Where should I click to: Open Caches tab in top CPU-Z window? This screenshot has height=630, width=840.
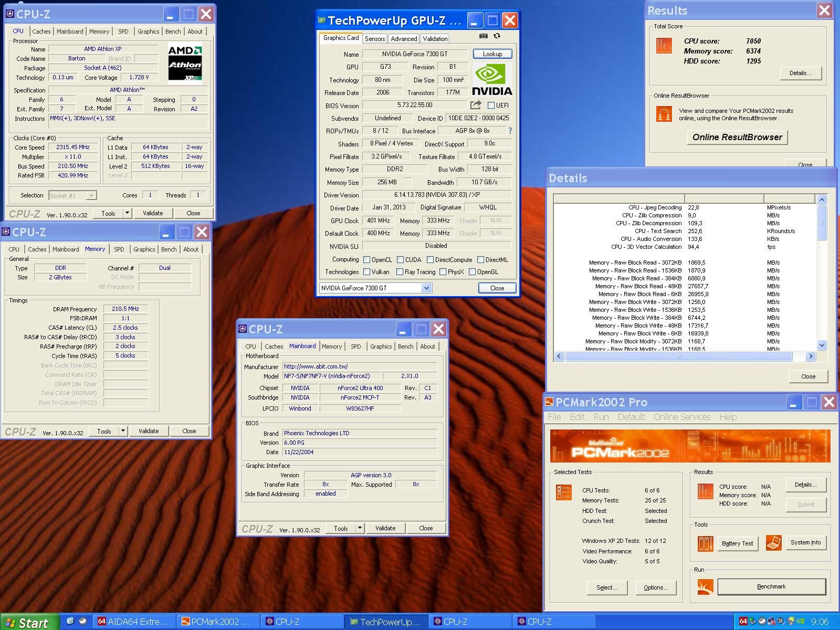pos(41,31)
